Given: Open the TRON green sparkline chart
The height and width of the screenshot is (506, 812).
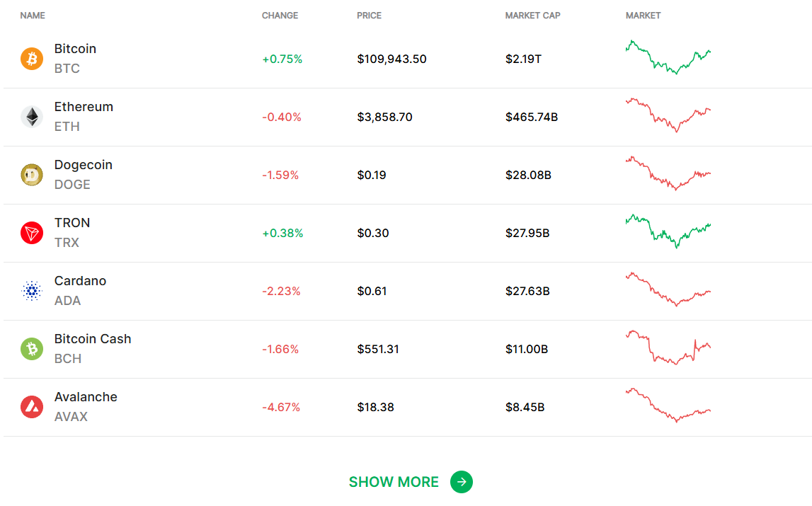Looking at the screenshot, I should [668, 231].
